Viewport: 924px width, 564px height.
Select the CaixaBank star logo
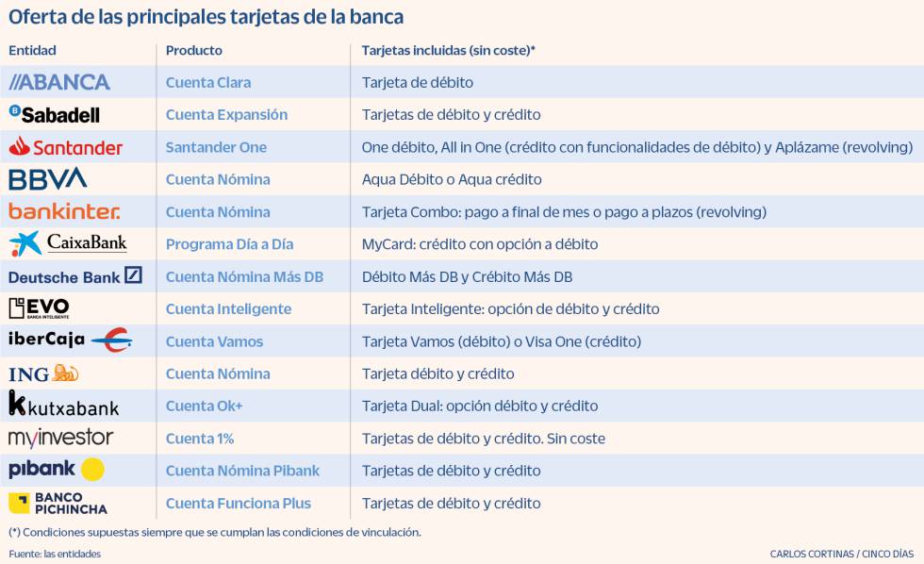coord(25,243)
